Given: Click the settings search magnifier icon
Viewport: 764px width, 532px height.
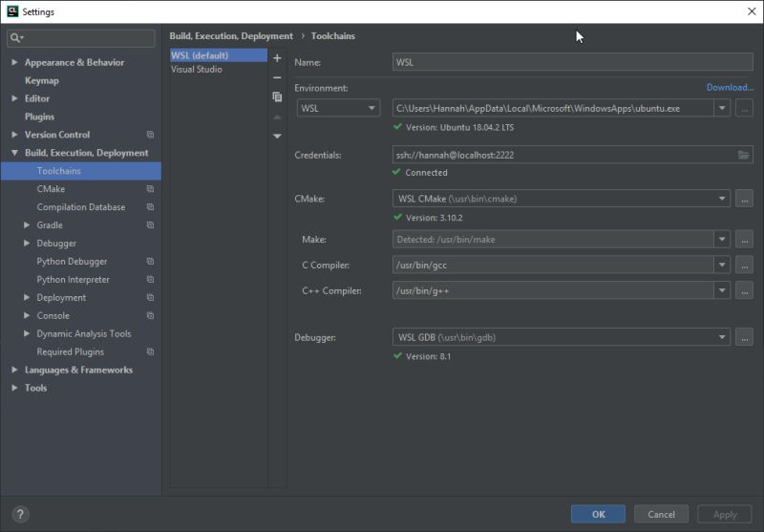Looking at the screenshot, I should (16, 37).
